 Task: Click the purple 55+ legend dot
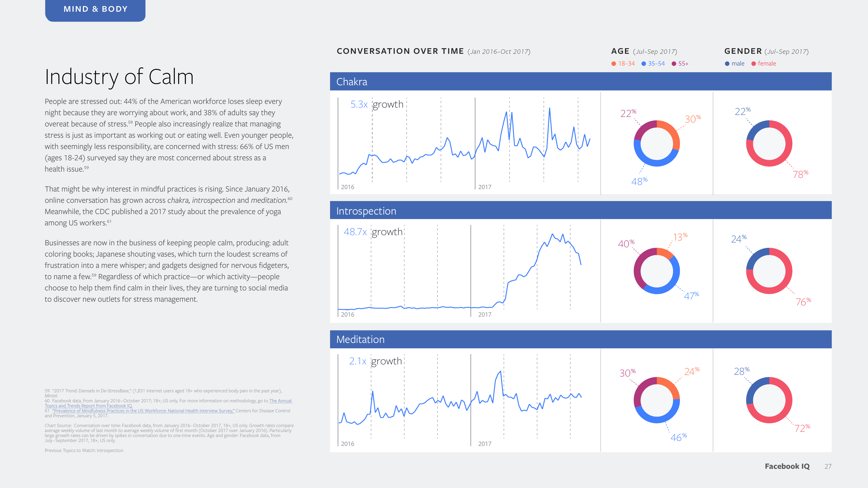click(674, 64)
